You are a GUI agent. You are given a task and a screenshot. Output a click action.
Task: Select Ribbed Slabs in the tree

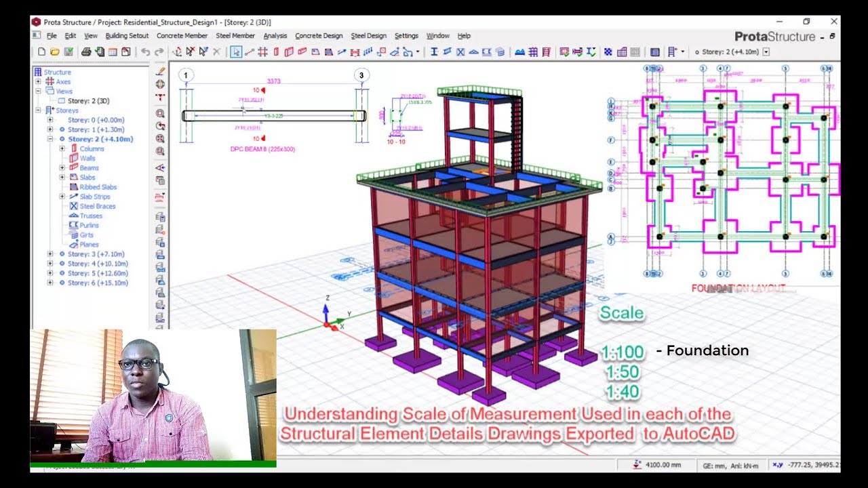tap(98, 187)
